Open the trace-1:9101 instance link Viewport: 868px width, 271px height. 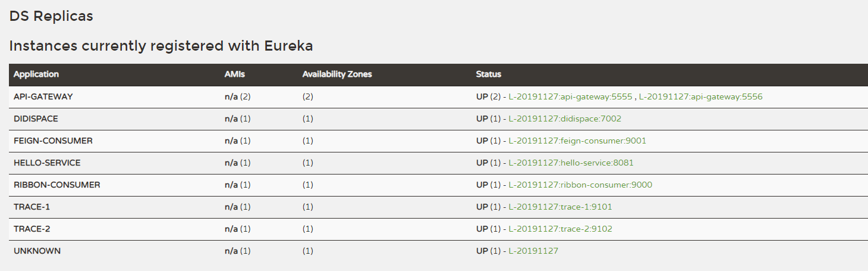[560, 207]
